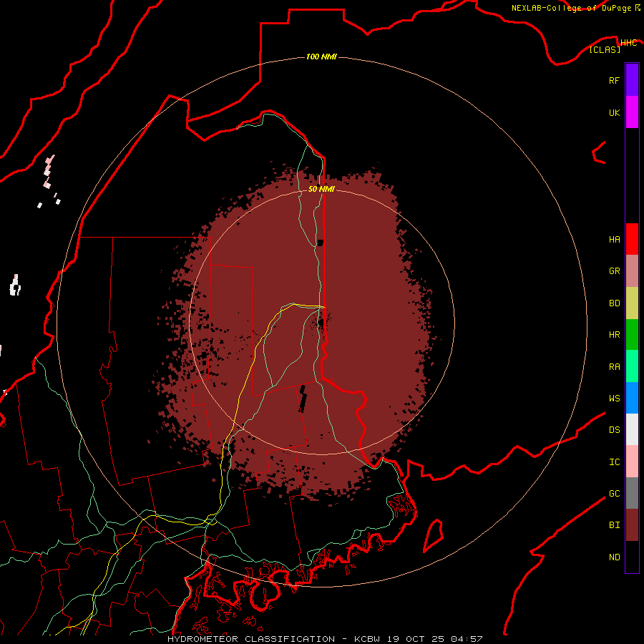Select the BD yellow legend block
This screenshot has height=644, width=644.
pyautogui.click(x=632, y=303)
